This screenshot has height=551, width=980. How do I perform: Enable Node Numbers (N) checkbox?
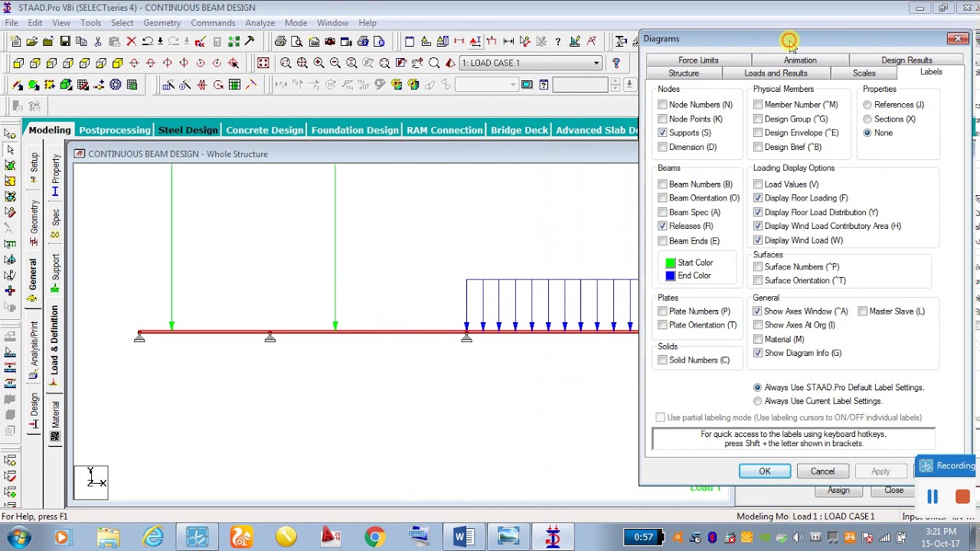coord(662,105)
